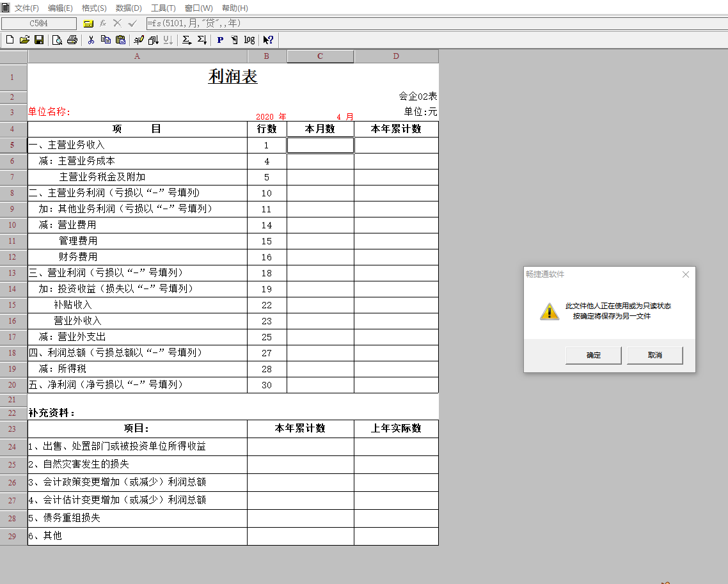Click the Save floppy disk icon
Viewport: 728px width, 584px height.
click(x=39, y=40)
